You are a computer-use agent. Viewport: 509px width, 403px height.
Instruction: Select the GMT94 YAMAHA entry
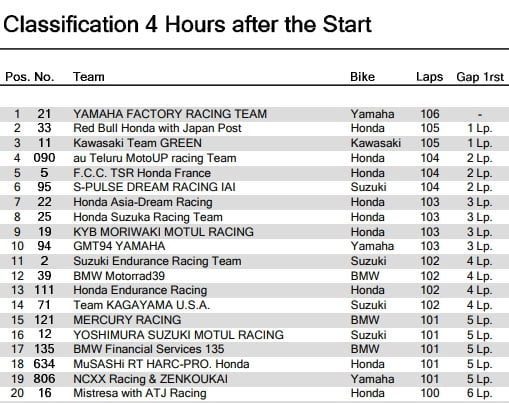(119, 246)
